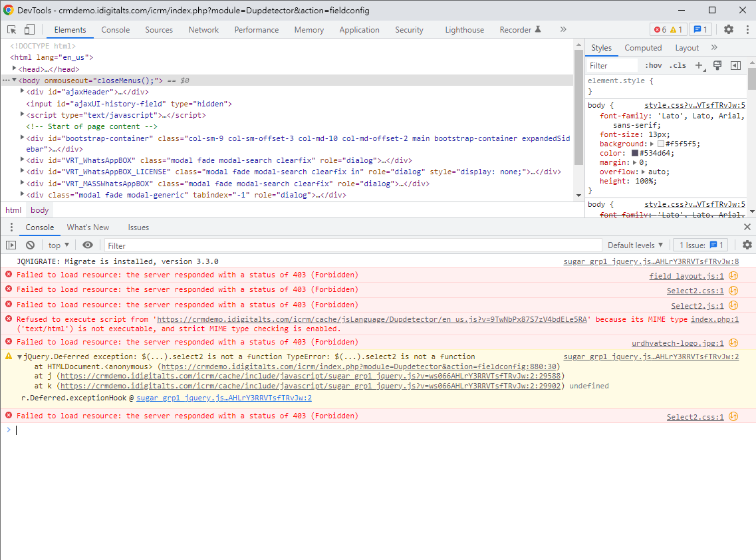Select html in the DOM breadcrumb
The image size is (756, 560).
[x=13, y=210]
